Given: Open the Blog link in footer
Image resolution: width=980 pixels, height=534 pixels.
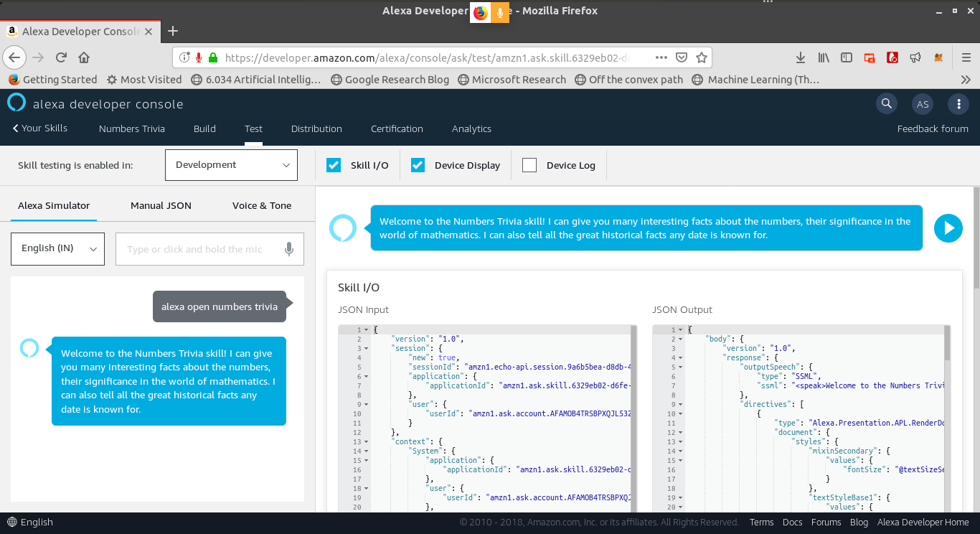Looking at the screenshot, I should 859,522.
